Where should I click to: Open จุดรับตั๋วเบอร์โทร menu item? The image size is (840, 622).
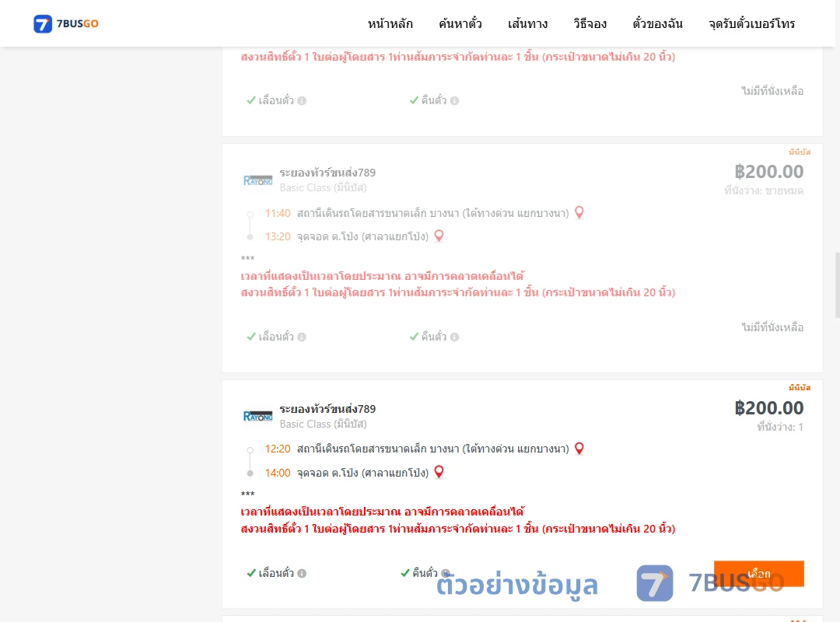[751, 23]
